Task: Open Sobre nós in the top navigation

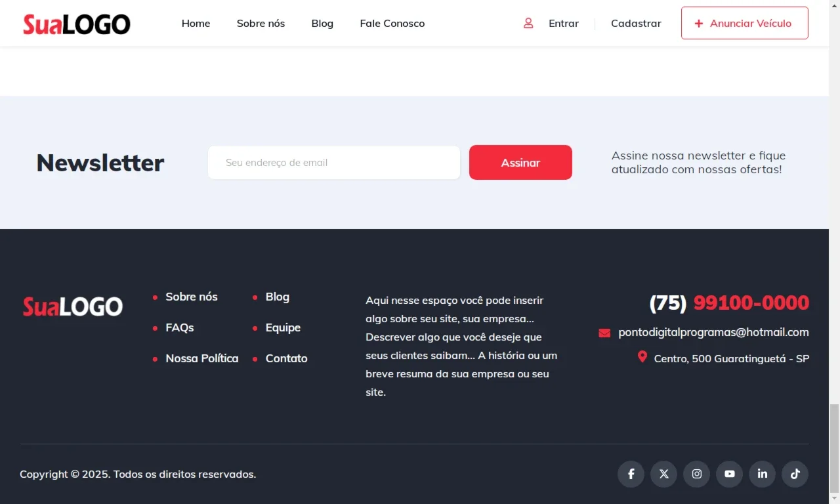Action: (261, 23)
